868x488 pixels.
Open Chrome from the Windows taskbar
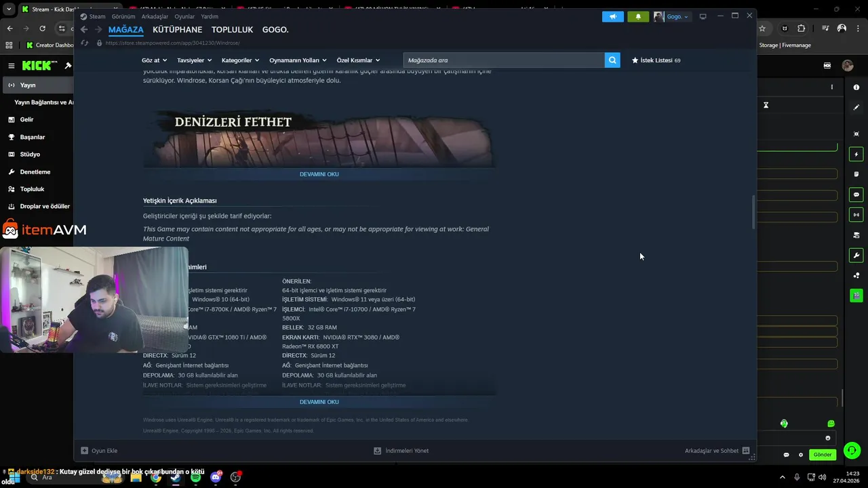(x=156, y=477)
